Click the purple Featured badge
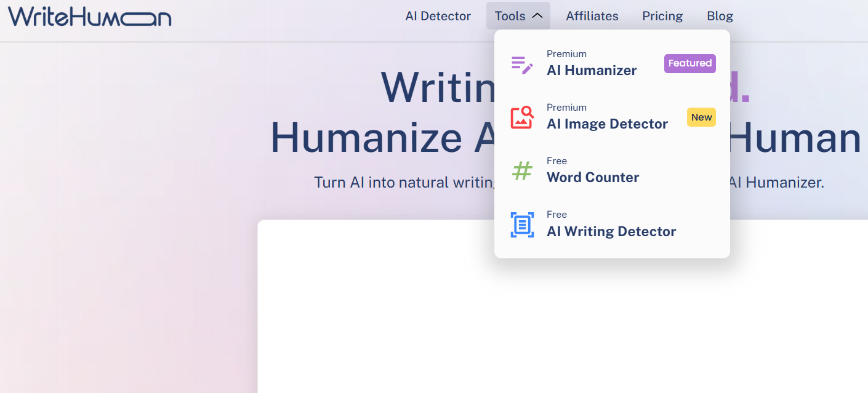 [689, 63]
